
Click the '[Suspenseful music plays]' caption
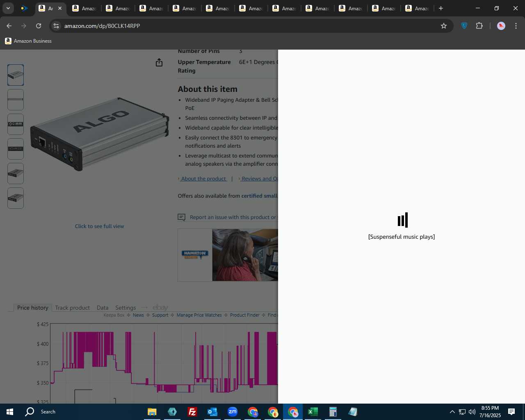[x=402, y=237]
